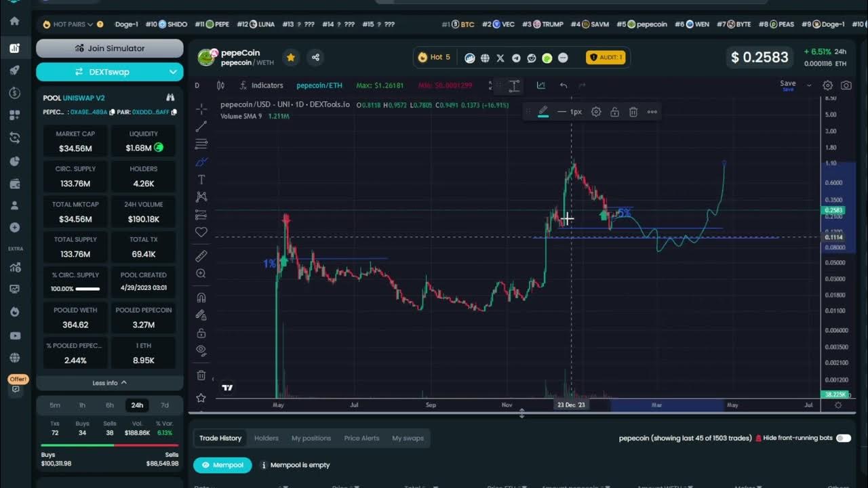Image resolution: width=868 pixels, height=488 pixels.
Task: Copy the pair contract address
Action: click(x=174, y=112)
